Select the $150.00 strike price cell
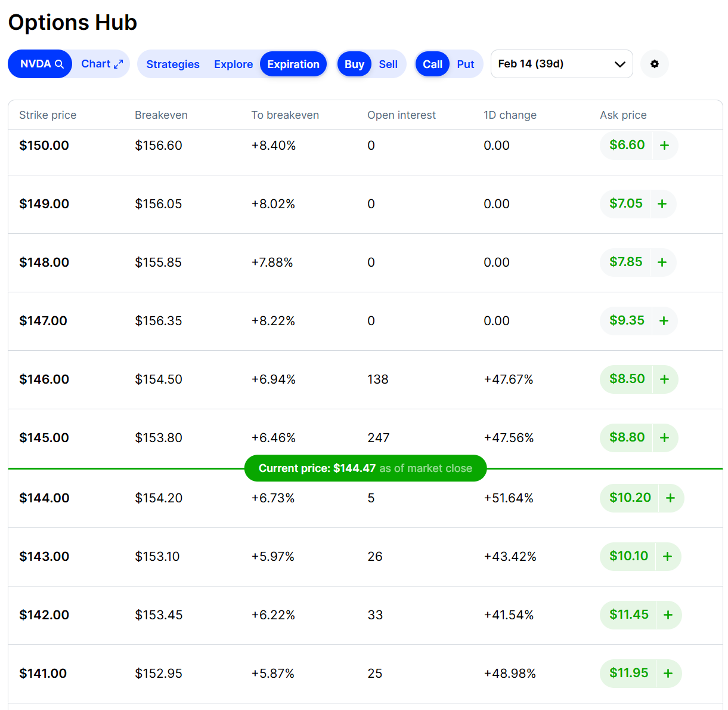 (x=44, y=145)
